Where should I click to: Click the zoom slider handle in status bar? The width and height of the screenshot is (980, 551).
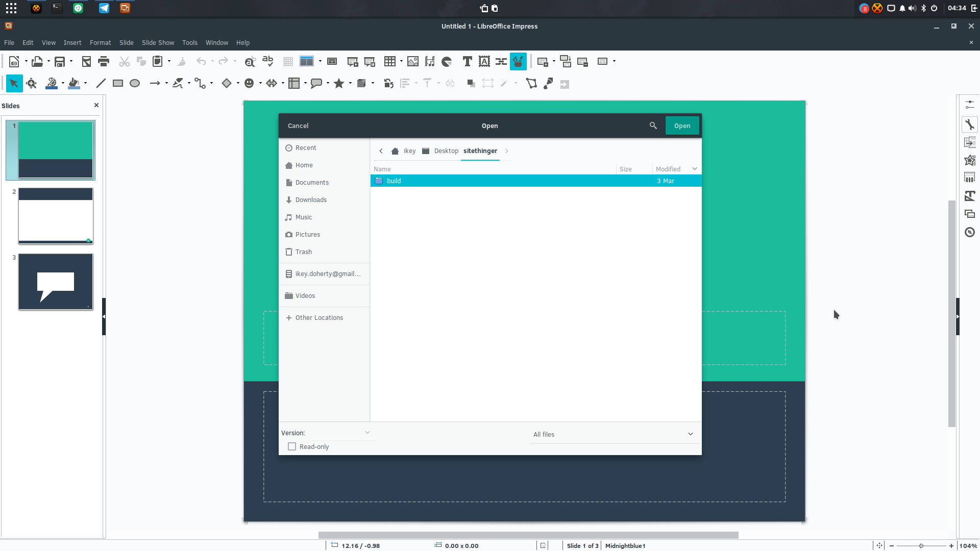tap(921, 546)
